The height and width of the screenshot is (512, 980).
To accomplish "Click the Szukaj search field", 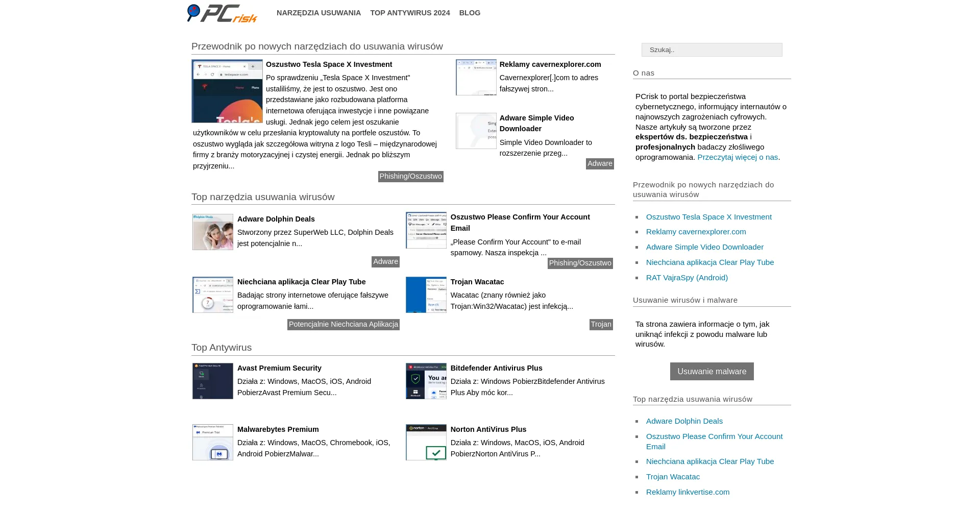I will pos(712,50).
